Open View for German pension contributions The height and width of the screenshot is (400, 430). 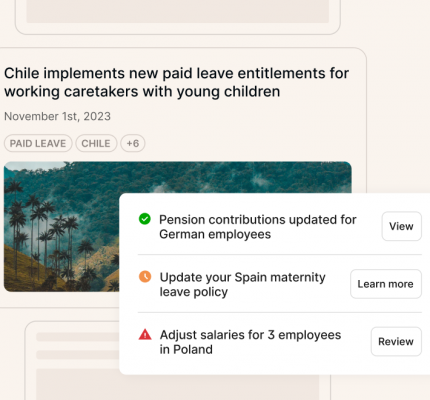click(401, 226)
